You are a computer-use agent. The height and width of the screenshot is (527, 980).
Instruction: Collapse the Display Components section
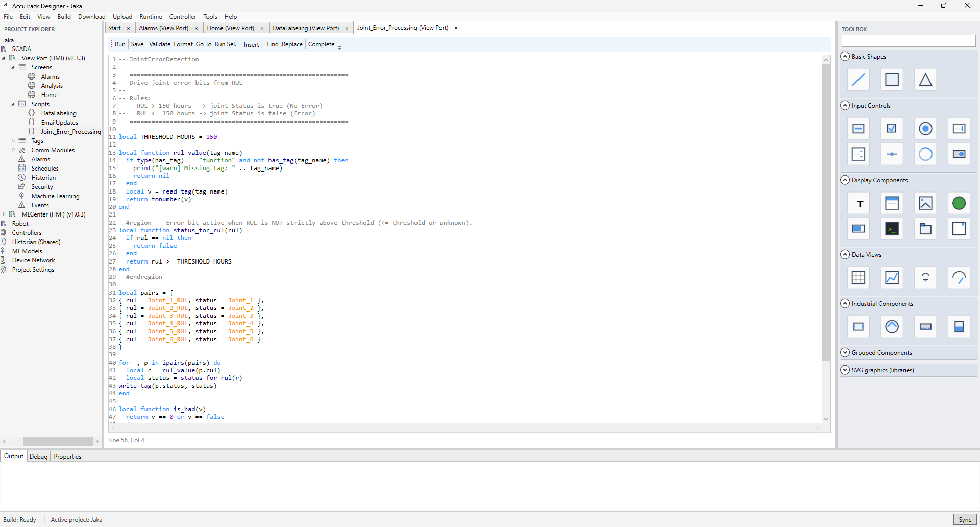point(845,180)
